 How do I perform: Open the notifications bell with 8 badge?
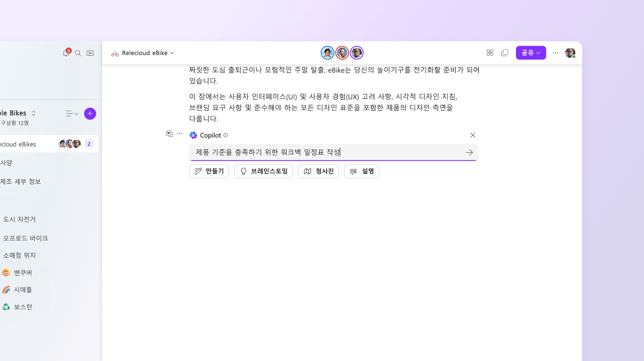tap(66, 53)
